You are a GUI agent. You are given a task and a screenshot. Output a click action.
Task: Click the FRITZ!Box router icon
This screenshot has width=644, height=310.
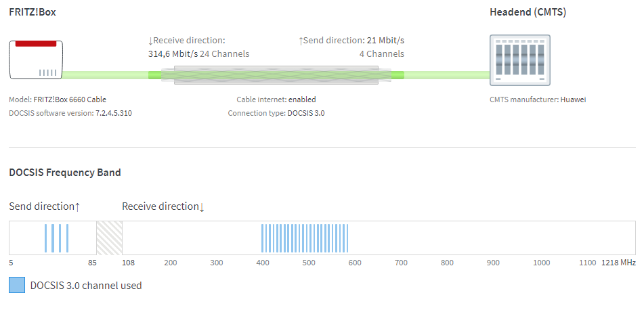click(36, 60)
